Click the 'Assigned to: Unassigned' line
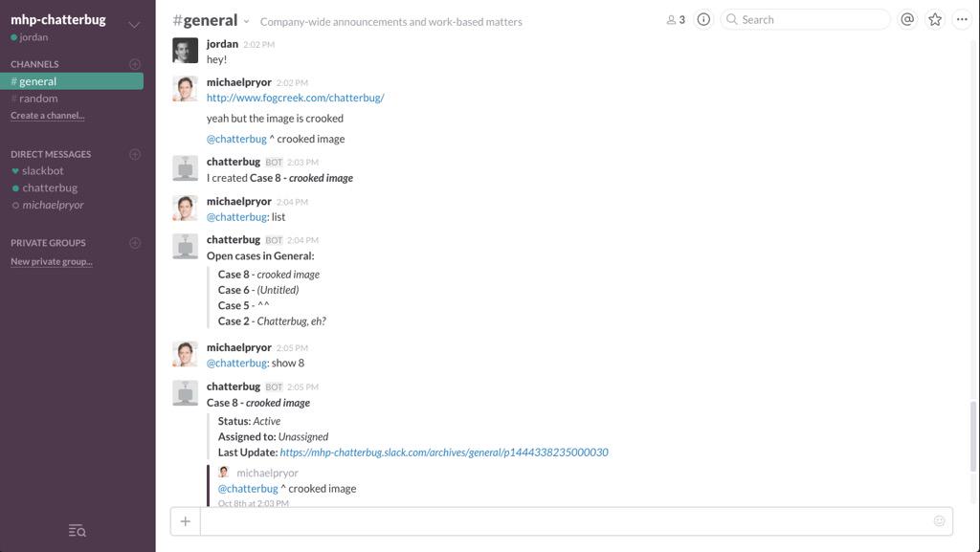This screenshot has width=980, height=552. click(273, 436)
